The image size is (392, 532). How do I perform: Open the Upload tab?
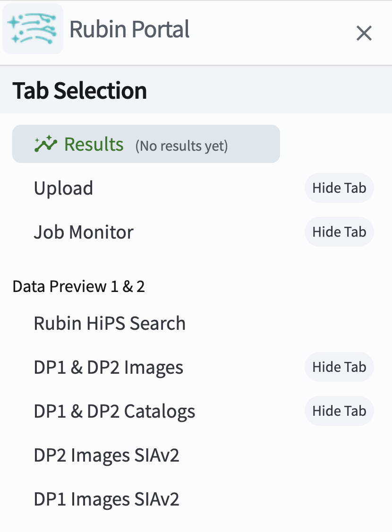coord(63,188)
